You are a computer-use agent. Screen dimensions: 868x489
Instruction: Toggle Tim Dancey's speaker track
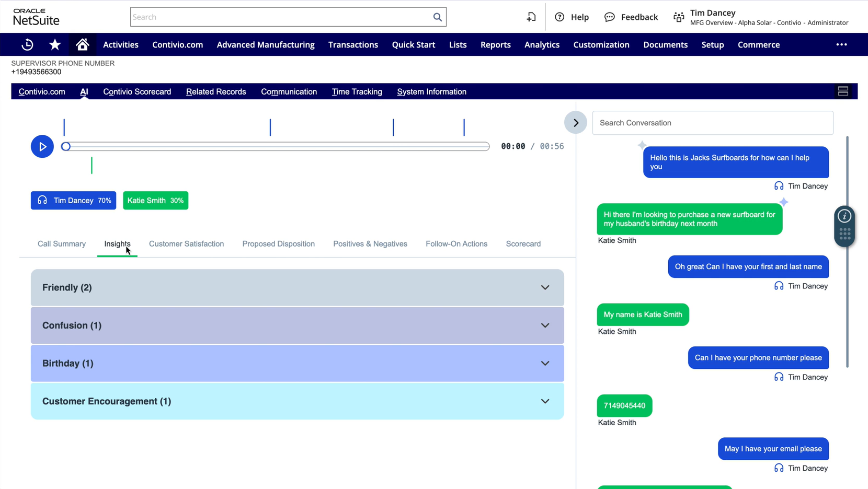pyautogui.click(x=73, y=200)
